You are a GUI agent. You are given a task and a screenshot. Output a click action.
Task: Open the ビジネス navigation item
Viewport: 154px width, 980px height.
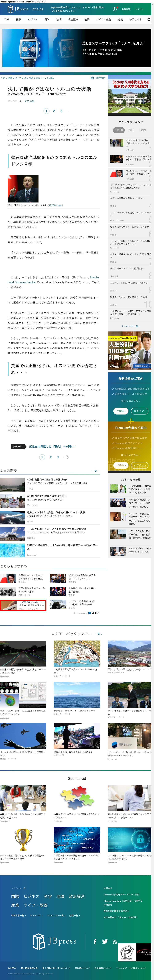[33, 19]
